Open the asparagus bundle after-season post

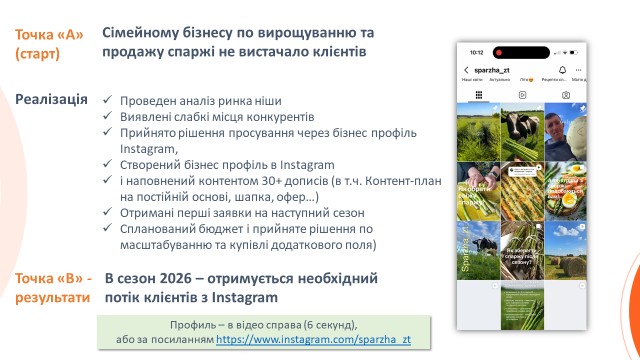[522, 251]
